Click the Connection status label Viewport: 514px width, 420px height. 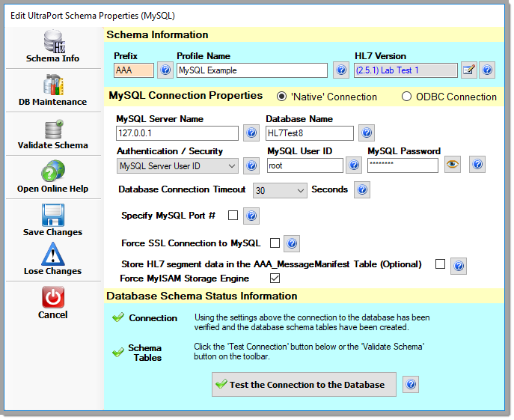153,318
